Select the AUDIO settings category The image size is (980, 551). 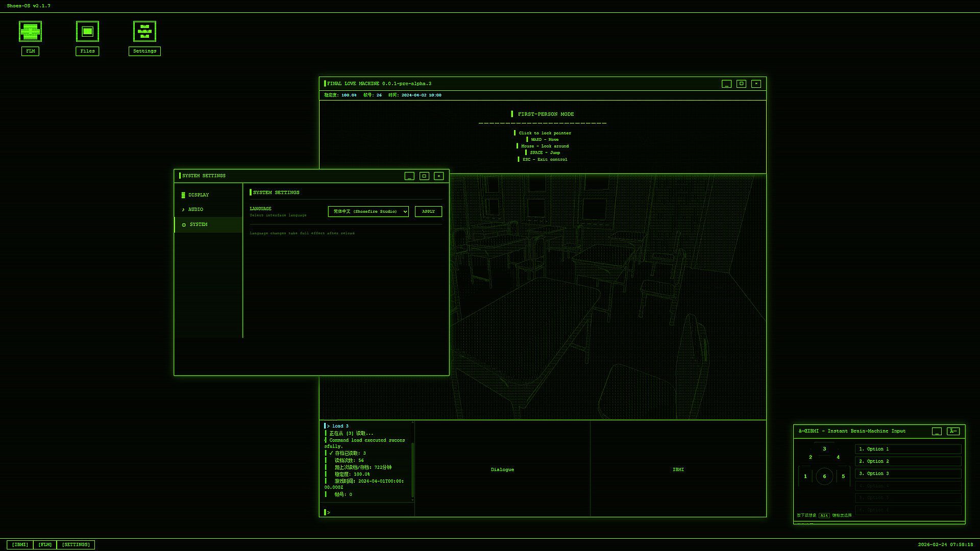(x=195, y=210)
